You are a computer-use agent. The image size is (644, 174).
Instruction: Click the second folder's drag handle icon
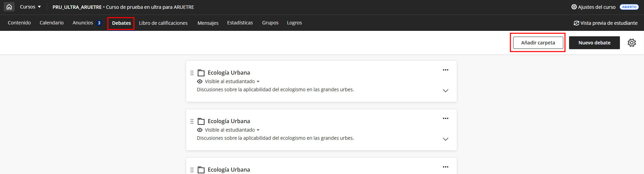[192, 121]
